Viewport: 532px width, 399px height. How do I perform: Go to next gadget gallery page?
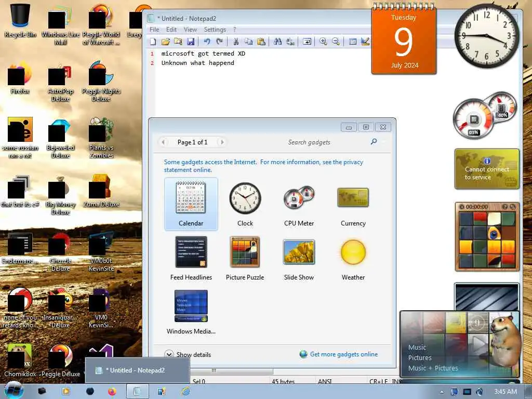222,142
